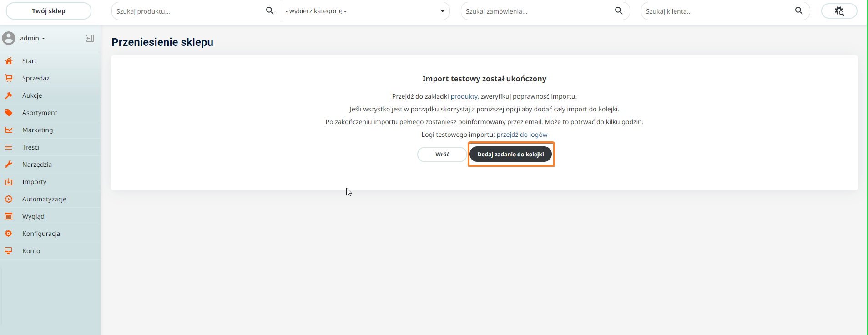Open the Asortyment menu item
This screenshot has width=868, height=335.
(50, 113)
